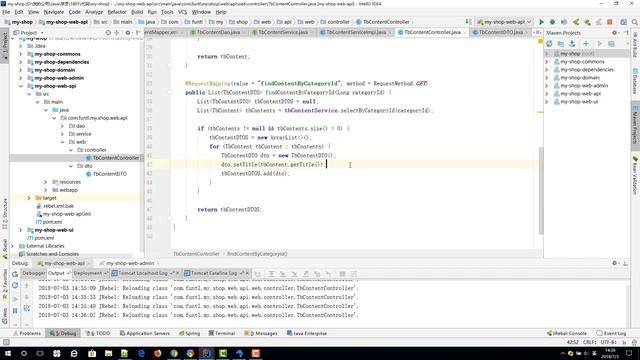Expand my-shop-web-admin in Project tree
This screenshot has width=640, height=360.
point(20,78)
